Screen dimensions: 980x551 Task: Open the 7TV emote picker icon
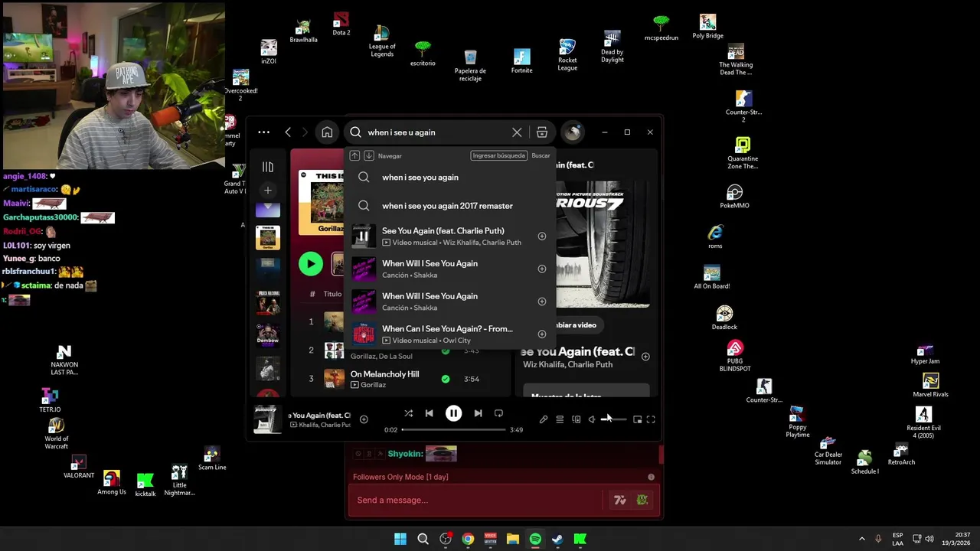coord(620,500)
